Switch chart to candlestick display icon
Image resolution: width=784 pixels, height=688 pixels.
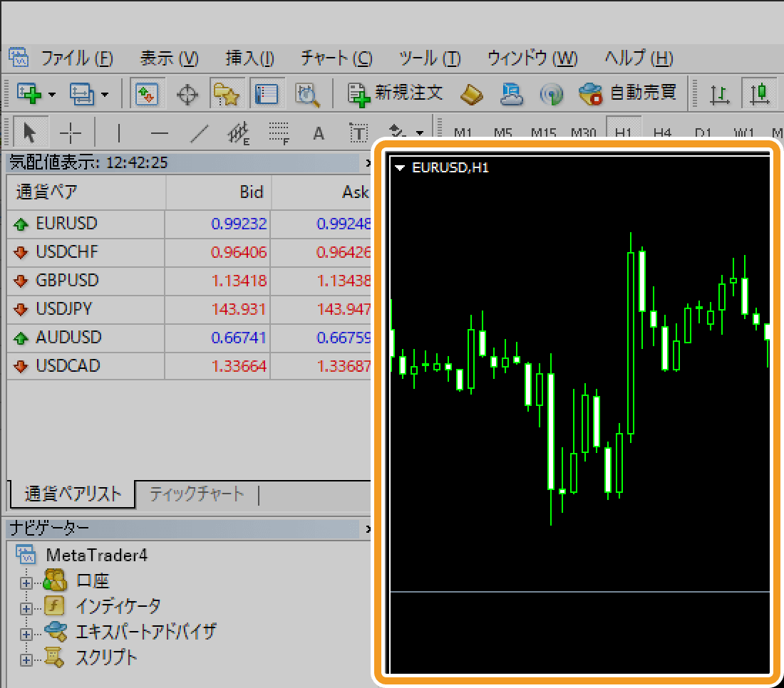click(x=761, y=93)
